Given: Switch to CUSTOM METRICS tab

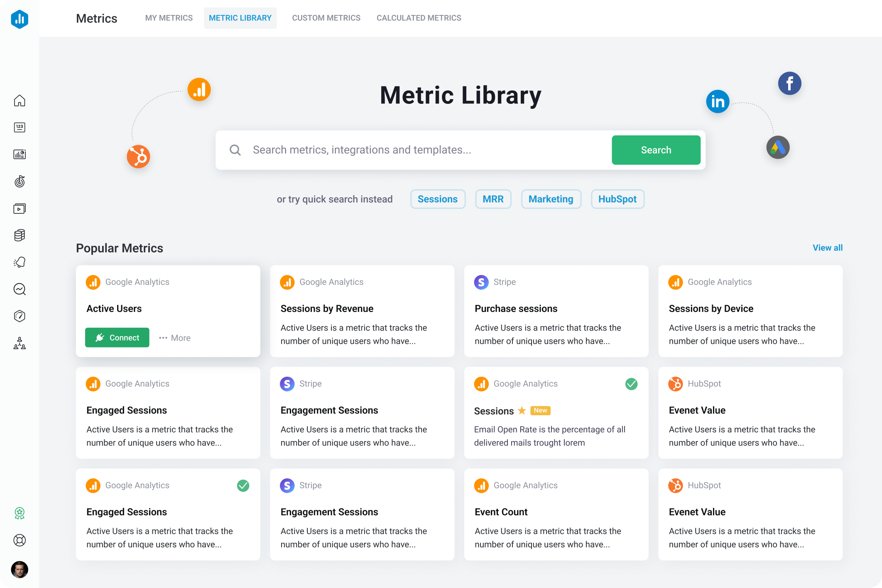Looking at the screenshot, I should click(326, 18).
